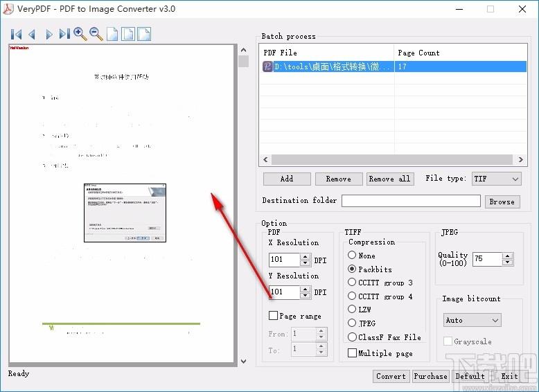Click the rightmost page view icon in toolbar
The width and height of the screenshot is (539, 392).
tap(144, 34)
